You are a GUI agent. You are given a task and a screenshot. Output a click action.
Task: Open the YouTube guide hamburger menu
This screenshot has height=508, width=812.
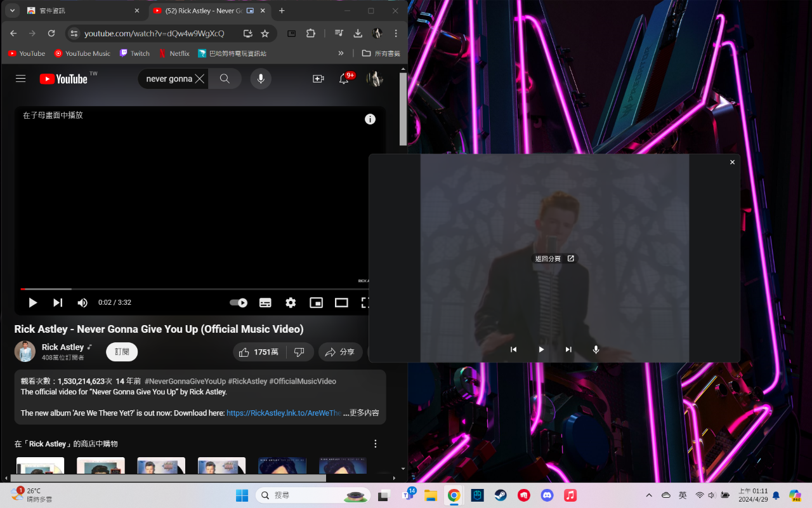click(21, 79)
